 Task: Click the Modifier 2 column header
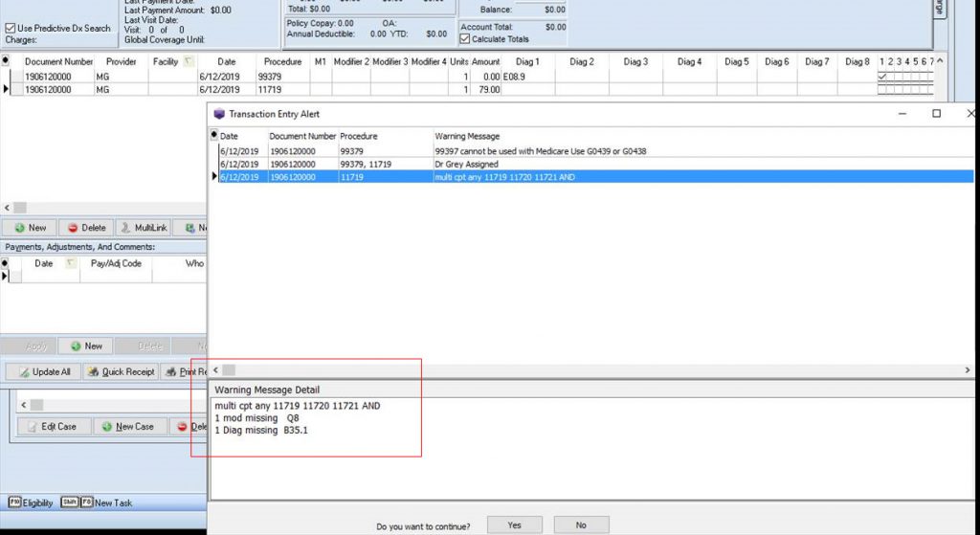351,62
